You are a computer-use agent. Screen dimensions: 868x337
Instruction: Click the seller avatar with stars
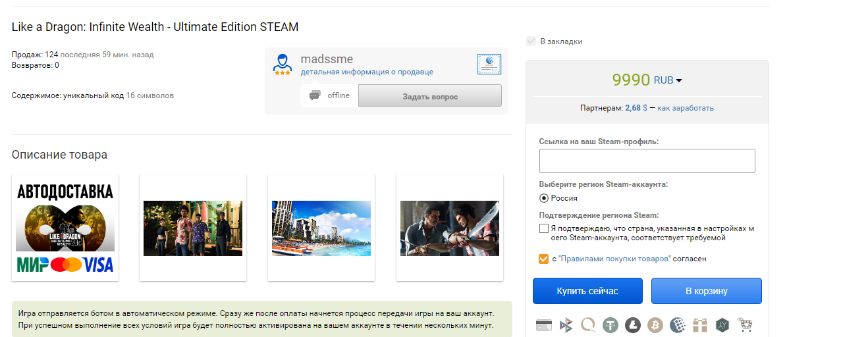tap(283, 65)
